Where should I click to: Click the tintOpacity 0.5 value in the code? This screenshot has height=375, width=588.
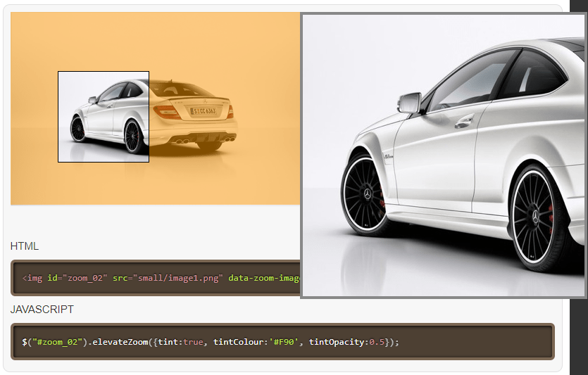377,342
